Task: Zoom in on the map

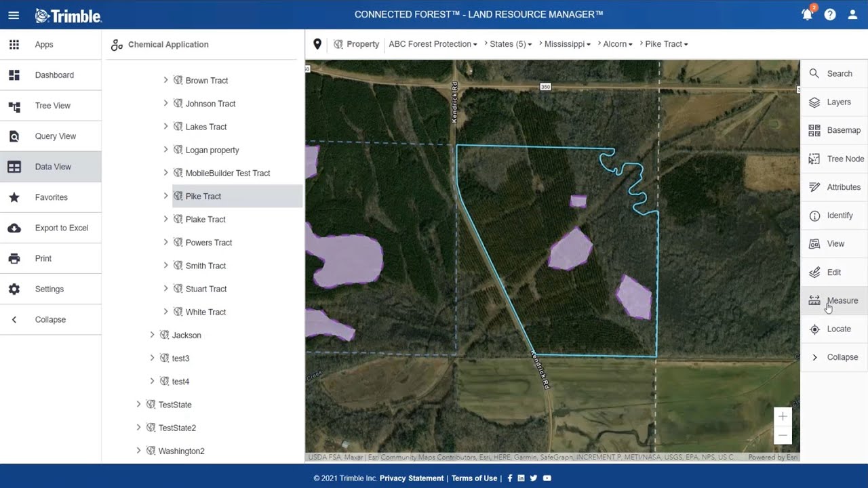Action: tap(783, 417)
